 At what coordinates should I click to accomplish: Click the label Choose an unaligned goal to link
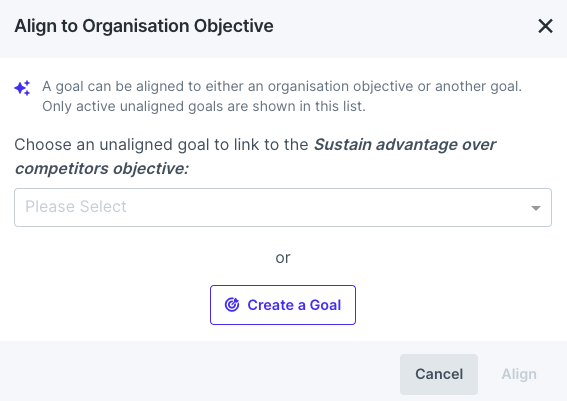[x=161, y=145]
